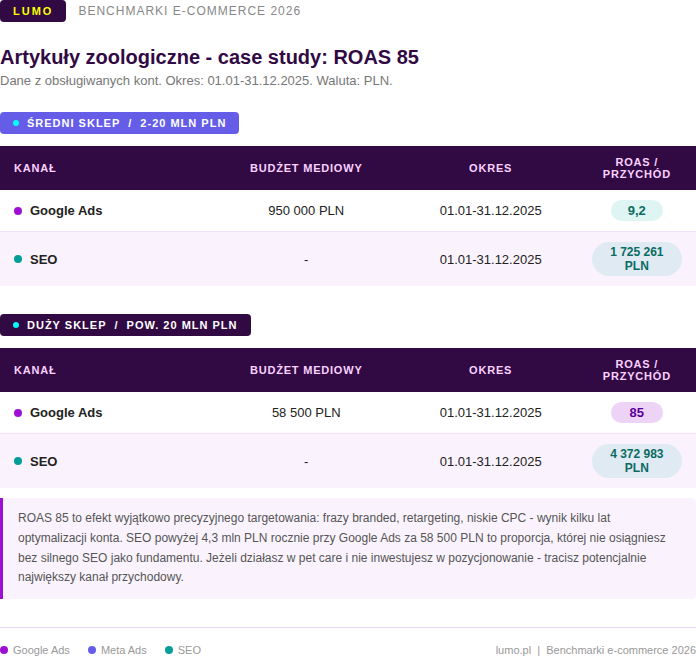Click the purple dot beside Google Ads, DUŻY SKLEP table
The height and width of the screenshot is (657, 696).
pos(18,413)
